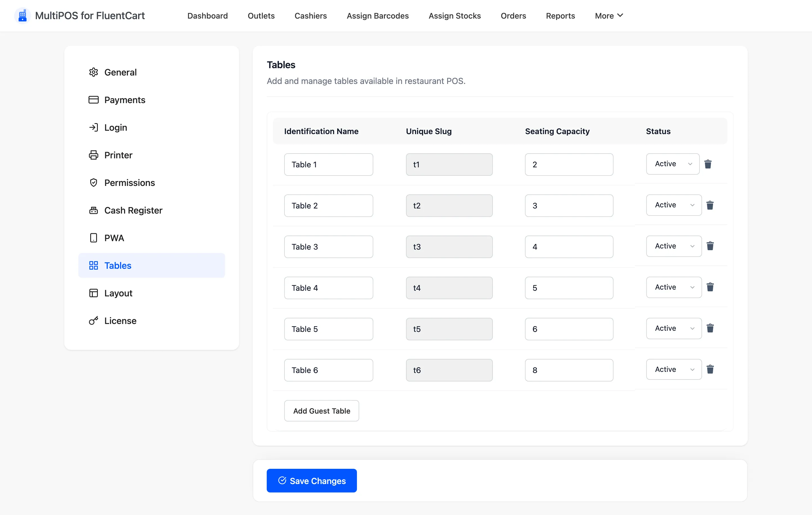Delete Table 5 with trash icon
This screenshot has height=515, width=812.
(710, 328)
